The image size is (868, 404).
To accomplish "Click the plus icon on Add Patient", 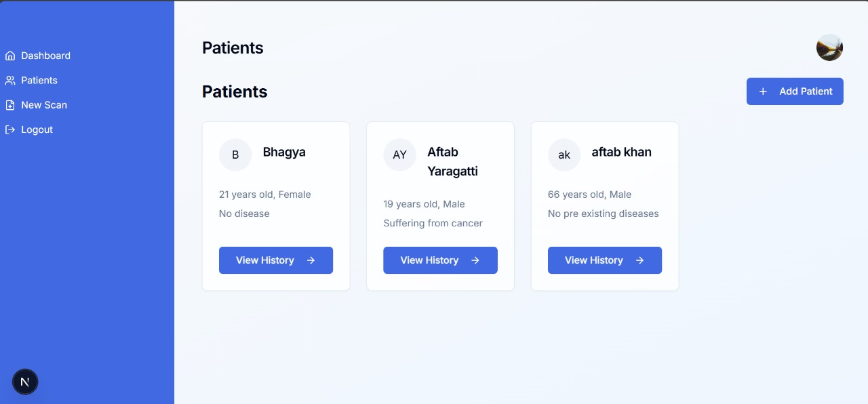I will pos(763,92).
